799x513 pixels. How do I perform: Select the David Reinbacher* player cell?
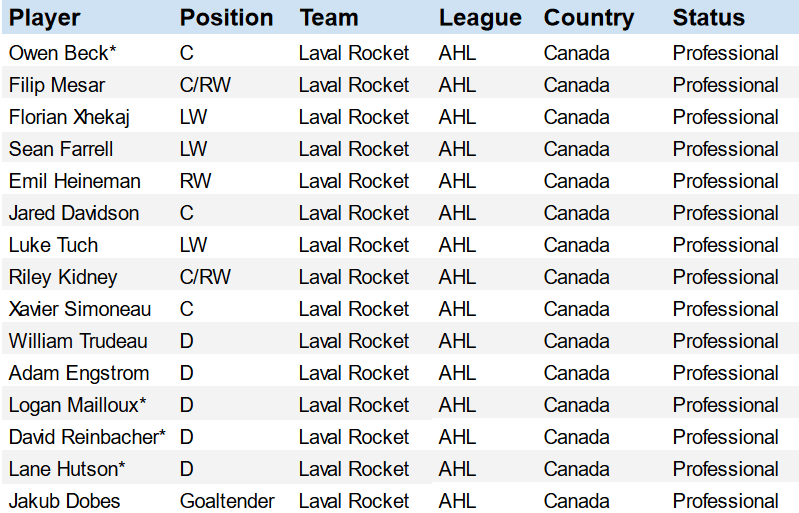click(87, 437)
